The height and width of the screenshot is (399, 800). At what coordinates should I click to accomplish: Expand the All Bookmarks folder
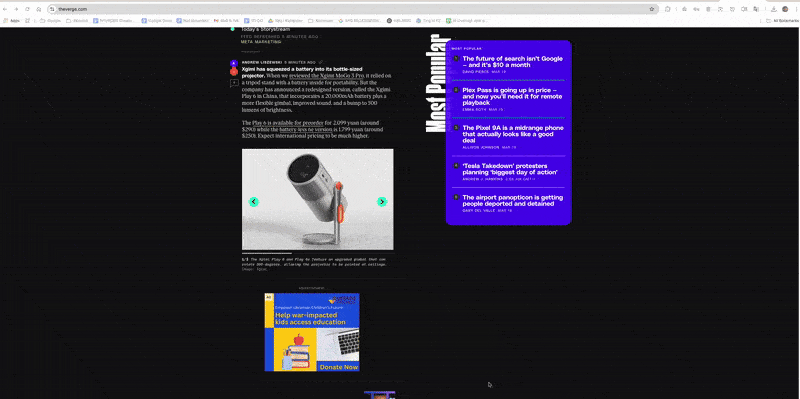(x=782, y=21)
